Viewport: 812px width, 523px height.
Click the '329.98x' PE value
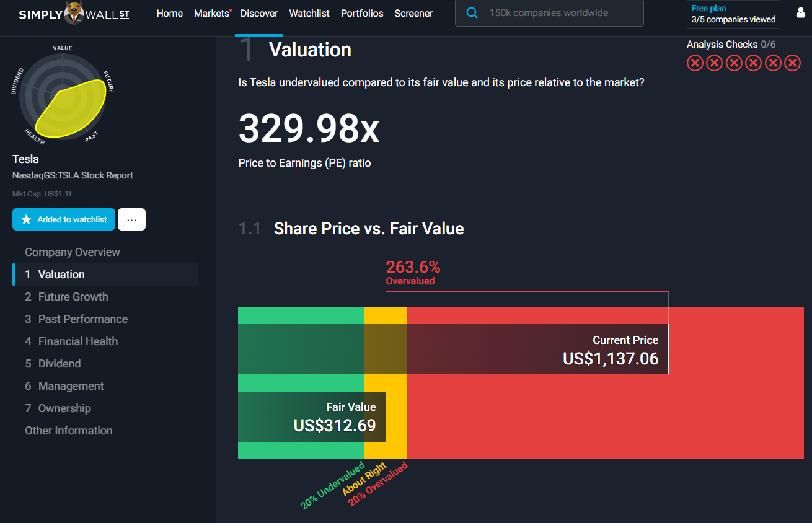(x=309, y=129)
